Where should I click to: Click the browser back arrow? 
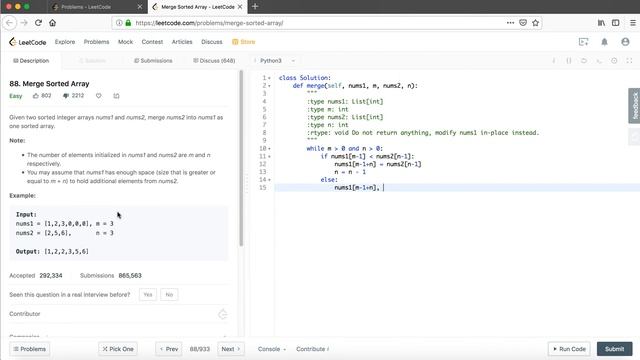pos(10,23)
